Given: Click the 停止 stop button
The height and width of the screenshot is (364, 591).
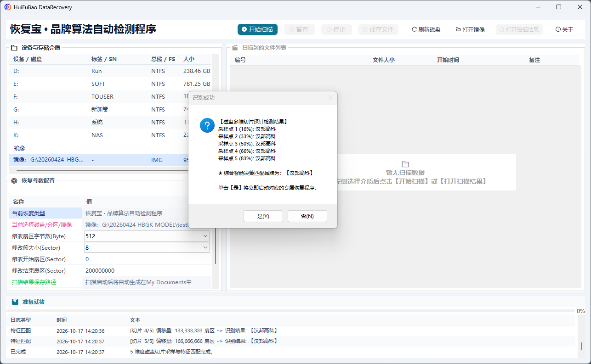Looking at the screenshot, I should click(x=336, y=29).
